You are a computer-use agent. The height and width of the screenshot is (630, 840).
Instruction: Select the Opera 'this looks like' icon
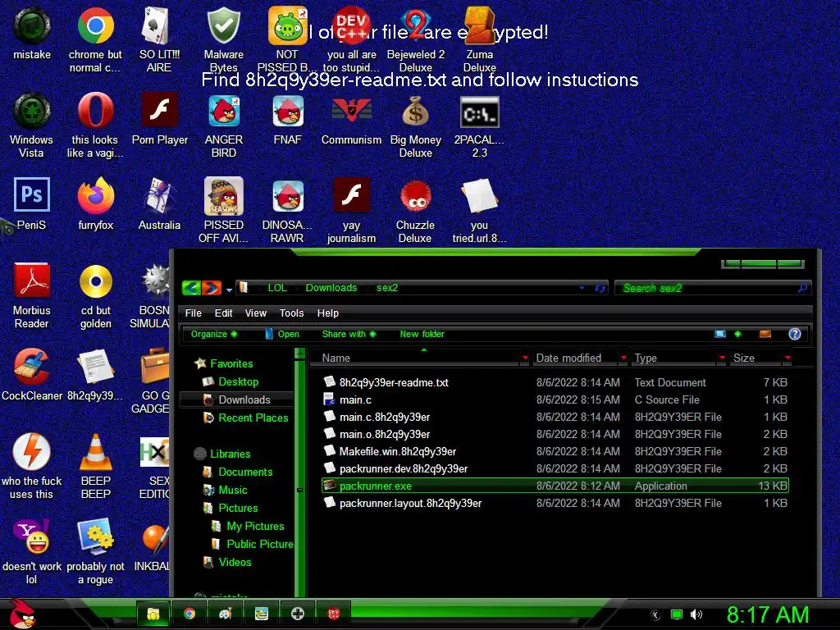[95, 125]
